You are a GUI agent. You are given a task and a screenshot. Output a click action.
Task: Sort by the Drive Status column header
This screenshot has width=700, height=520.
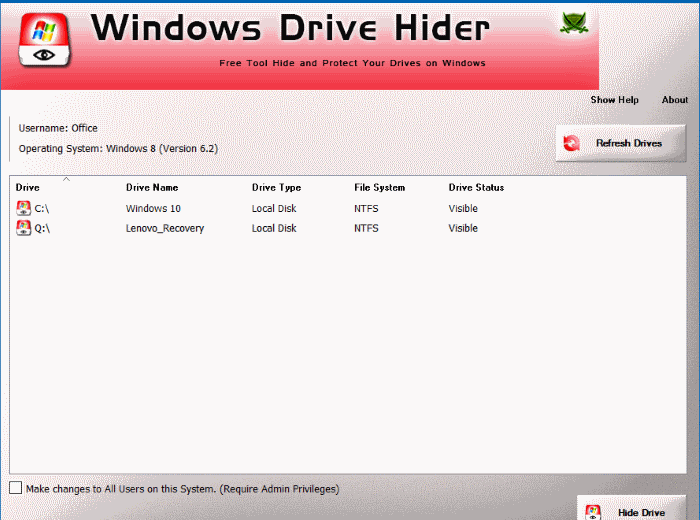(x=476, y=188)
